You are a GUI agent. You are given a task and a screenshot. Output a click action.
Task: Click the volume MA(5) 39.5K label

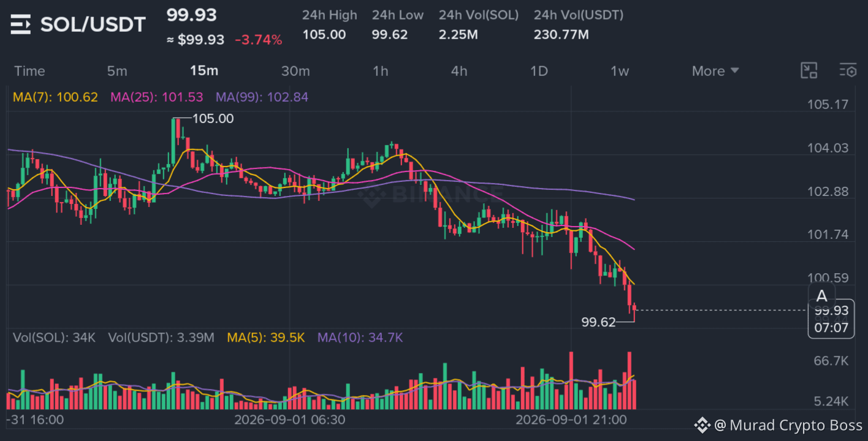[x=265, y=337]
